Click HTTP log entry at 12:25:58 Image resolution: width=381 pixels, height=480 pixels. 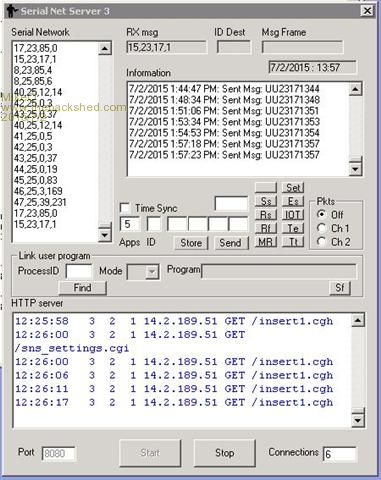[174, 321]
